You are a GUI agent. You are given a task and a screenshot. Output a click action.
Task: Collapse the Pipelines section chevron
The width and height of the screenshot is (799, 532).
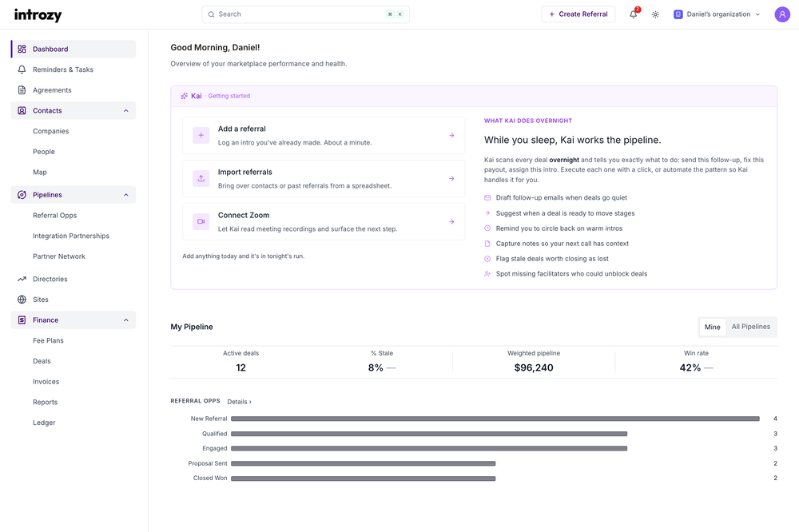click(x=126, y=195)
